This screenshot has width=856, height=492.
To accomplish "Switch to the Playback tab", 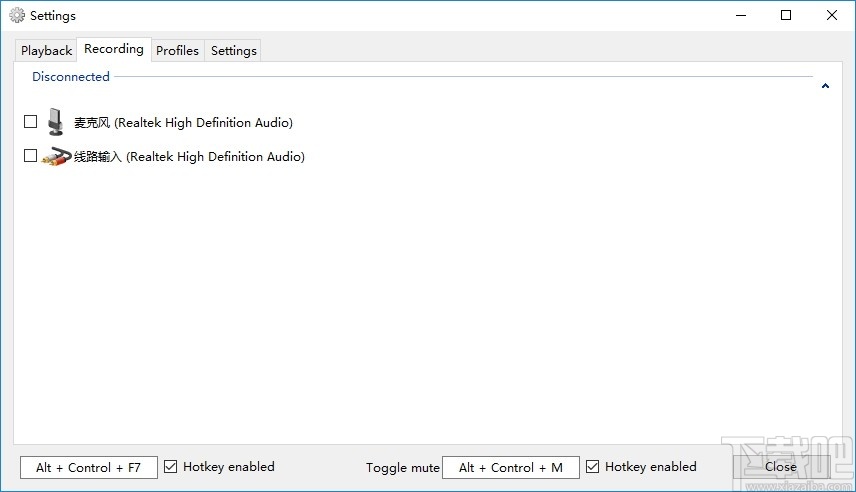I will coord(46,50).
